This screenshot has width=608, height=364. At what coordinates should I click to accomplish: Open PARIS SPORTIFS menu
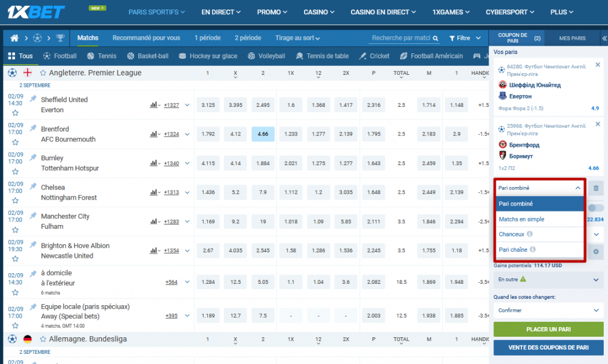[157, 12]
